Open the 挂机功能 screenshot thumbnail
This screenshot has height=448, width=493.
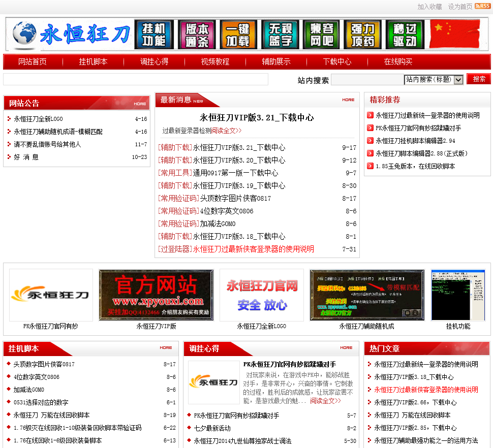coord(458,295)
